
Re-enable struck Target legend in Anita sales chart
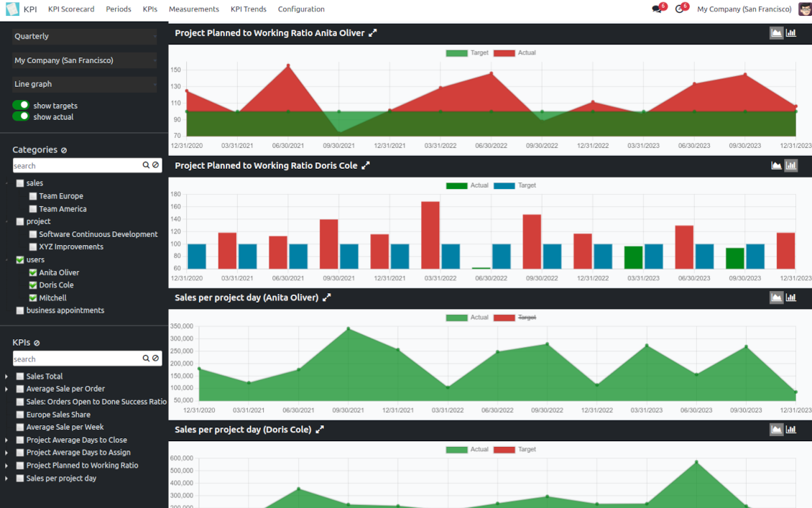(x=515, y=318)
